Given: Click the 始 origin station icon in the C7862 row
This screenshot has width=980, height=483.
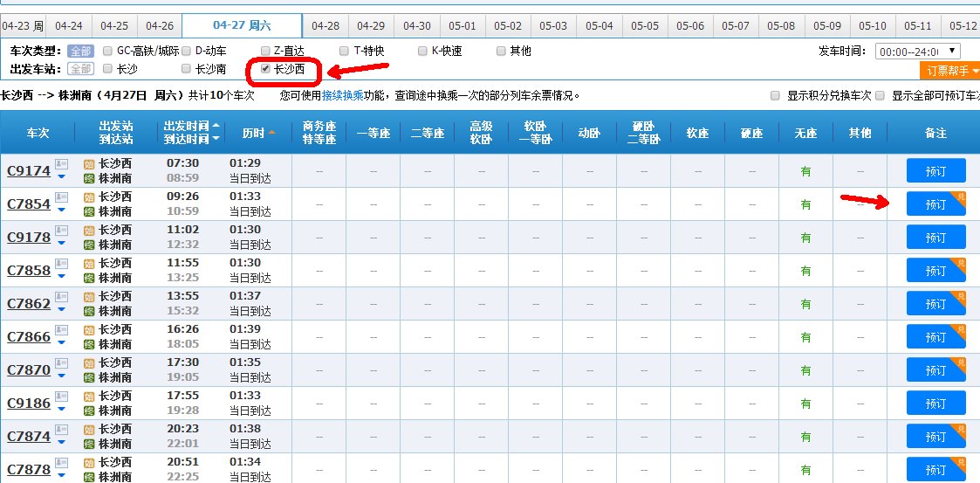Looking at the screenshot, I should 89,297.
